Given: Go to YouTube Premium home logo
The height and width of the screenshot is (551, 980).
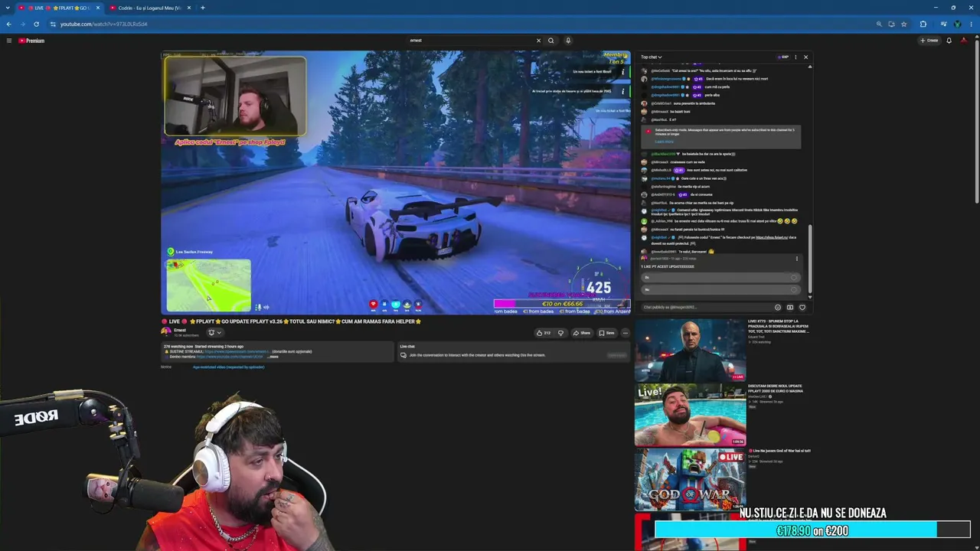Looking at the screenshot, I should tap(31, 41).
